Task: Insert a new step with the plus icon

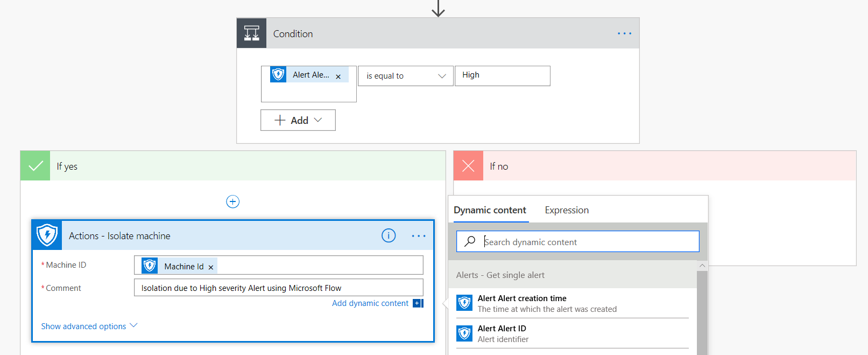Action: [x=232, y=201]
